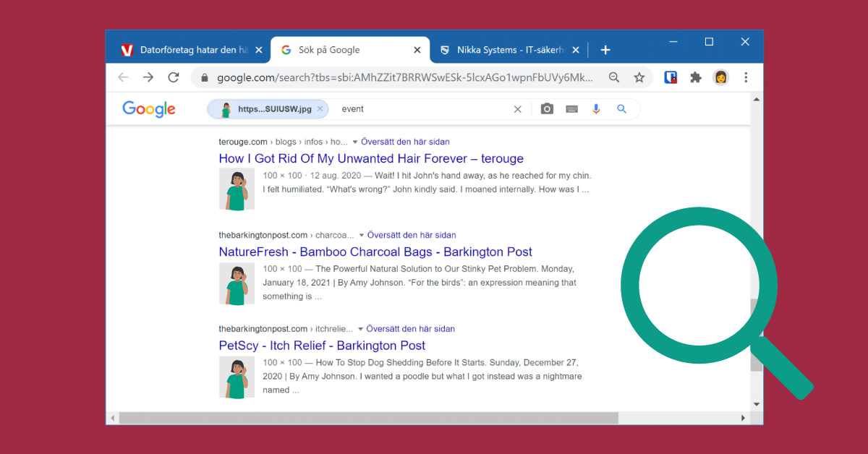
Task: Search by image with camera icon
Action: tap(547, 109)
